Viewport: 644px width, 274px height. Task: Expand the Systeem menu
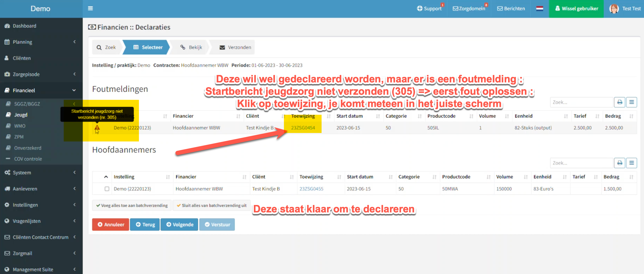[x=41, y=172]
